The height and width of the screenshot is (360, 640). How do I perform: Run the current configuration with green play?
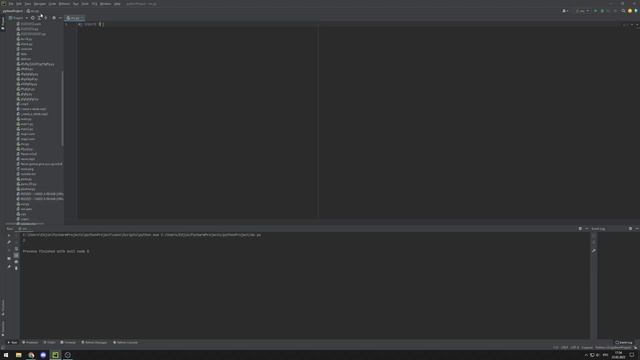596,11
